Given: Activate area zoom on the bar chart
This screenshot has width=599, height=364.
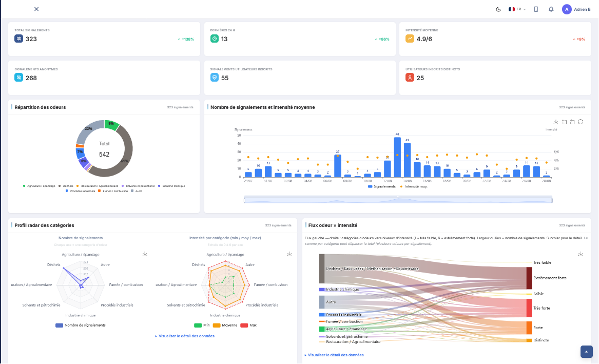Looking at the screenshot, I should coord(564,122).
